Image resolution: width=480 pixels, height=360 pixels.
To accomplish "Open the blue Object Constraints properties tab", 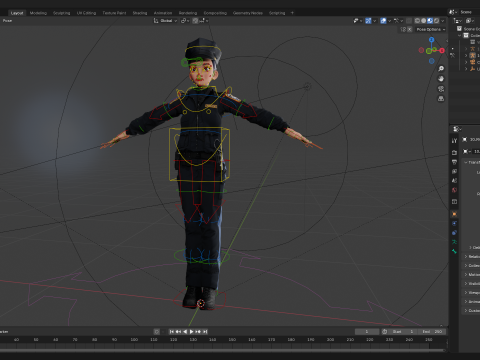I will coord(454,233).
